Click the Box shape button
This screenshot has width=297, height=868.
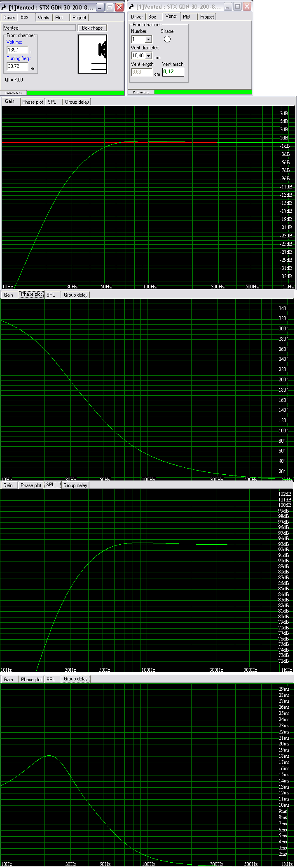pyautogui.click(x=92, y=28)
